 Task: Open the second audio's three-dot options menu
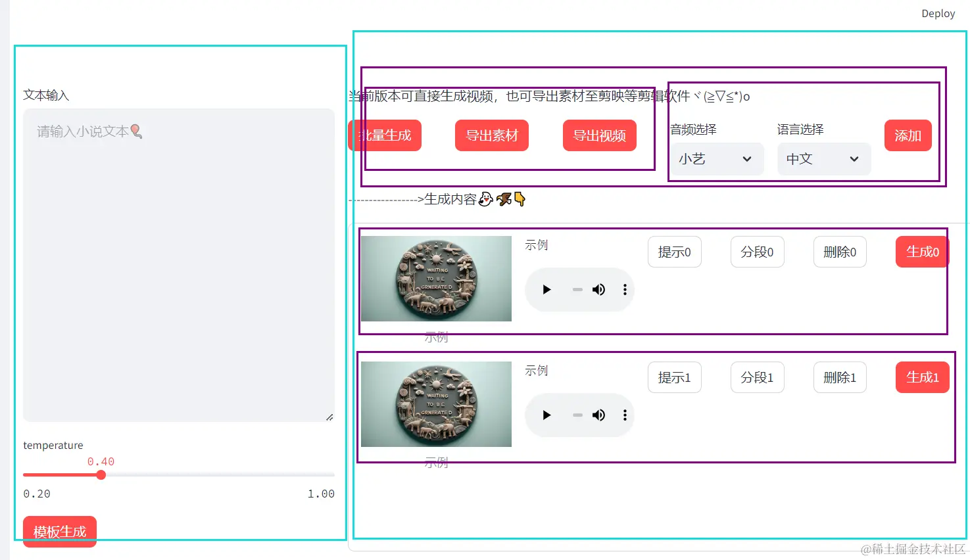tap(624, 415)
